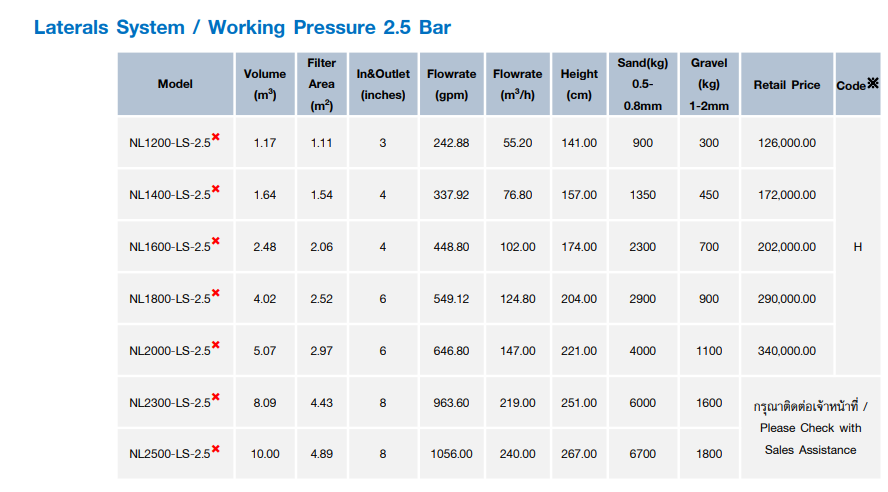Click the red cross beside NL2000-LS-2.5
This screenshot has width=888, height=492.
(216, 345)
